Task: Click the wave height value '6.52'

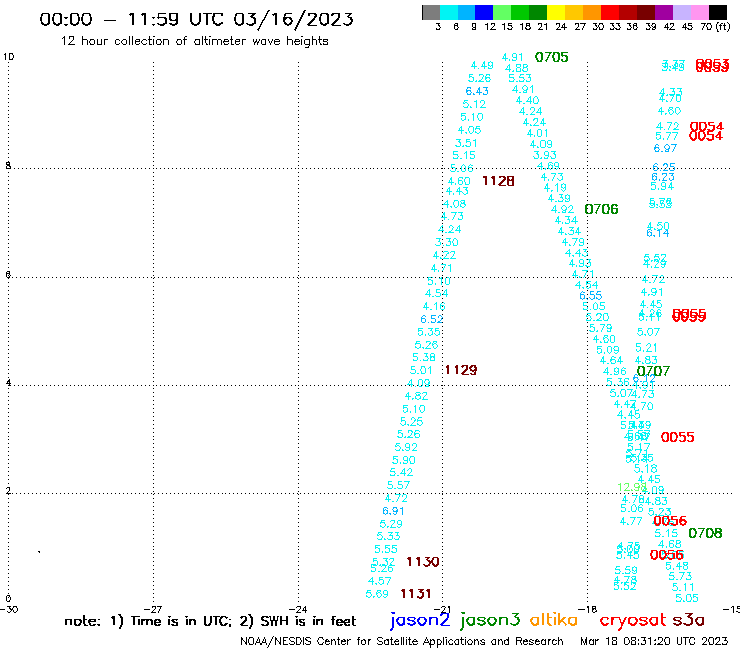Action: click(x=432, y=319)
